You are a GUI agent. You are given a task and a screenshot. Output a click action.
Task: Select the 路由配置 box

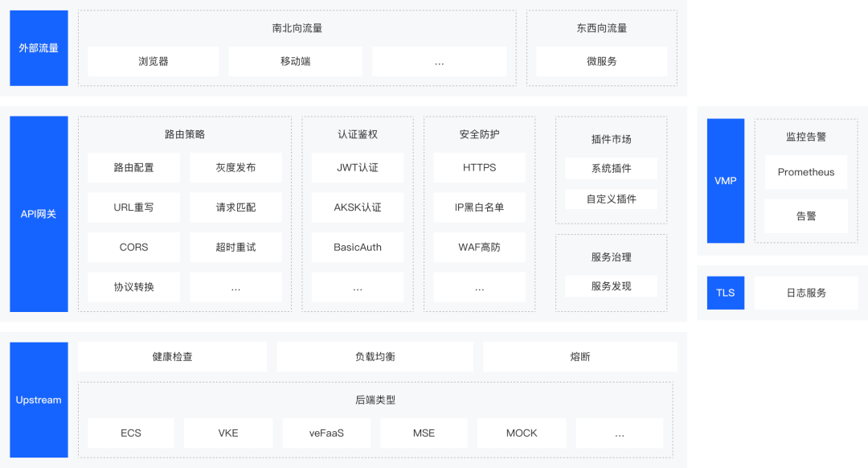[134, 168]
